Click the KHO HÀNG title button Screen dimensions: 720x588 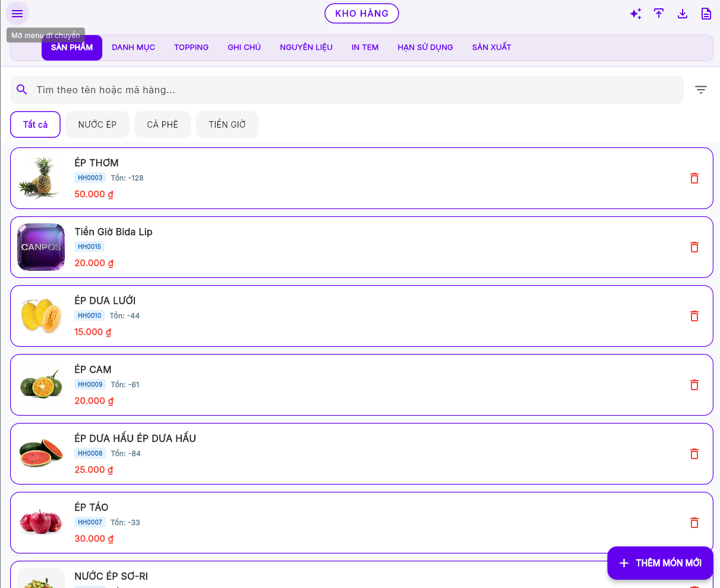pos(362,13)
